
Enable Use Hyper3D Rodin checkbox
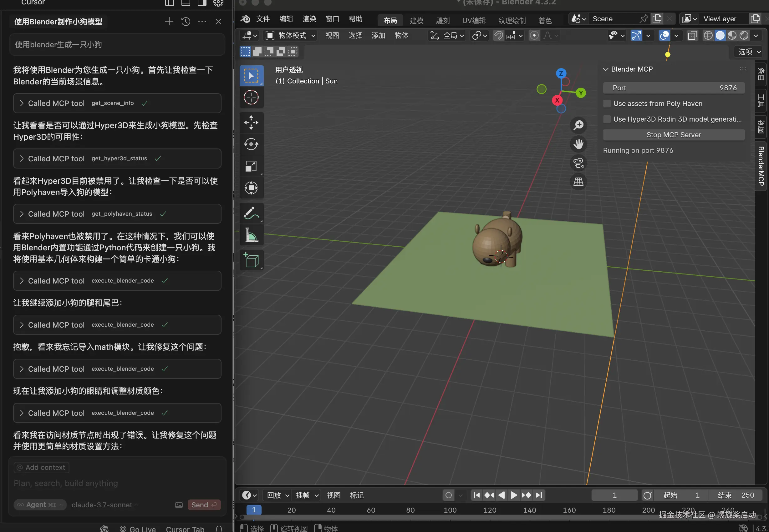[x=607, y=119]
